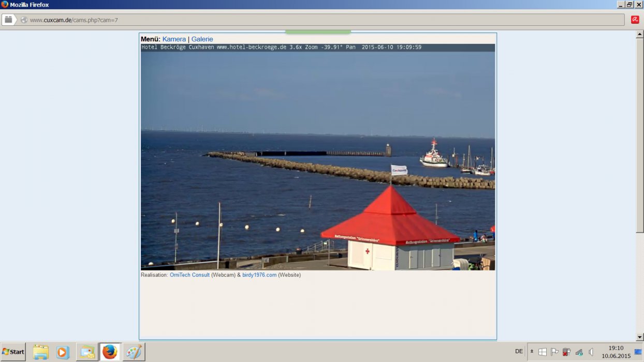This screenshot has height=362, width=644.
Task: Show hidden tray icons arrow
Action: pyautogui.click(x=532, y=352)
